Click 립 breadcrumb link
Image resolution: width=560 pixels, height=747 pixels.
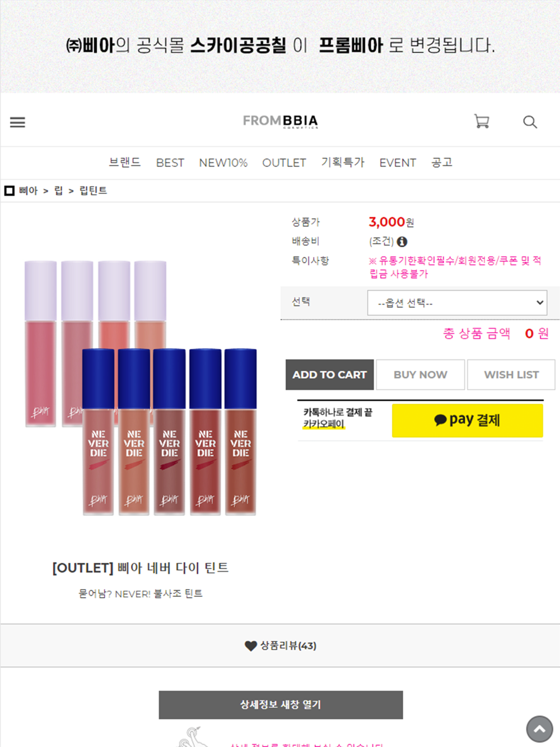[x=58, y=190]
